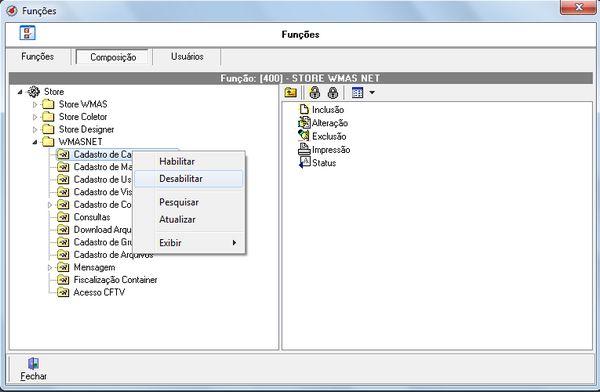Select the Store WMAS tree item

(x=83, y=104)
